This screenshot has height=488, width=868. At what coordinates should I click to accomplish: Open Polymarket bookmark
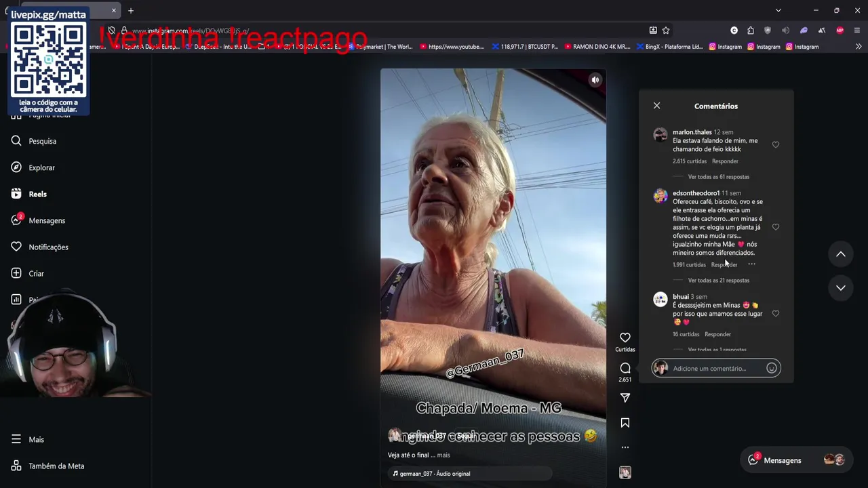tap(380, 47)
